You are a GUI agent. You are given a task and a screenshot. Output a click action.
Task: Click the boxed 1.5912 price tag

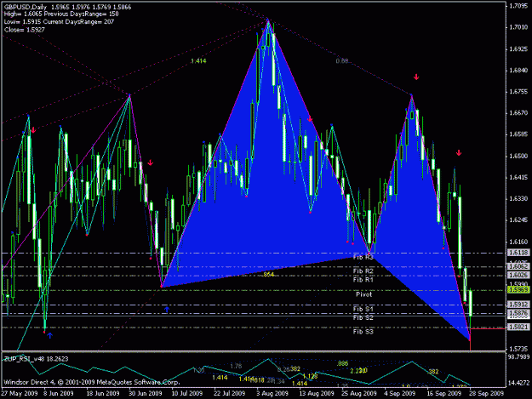518,305
